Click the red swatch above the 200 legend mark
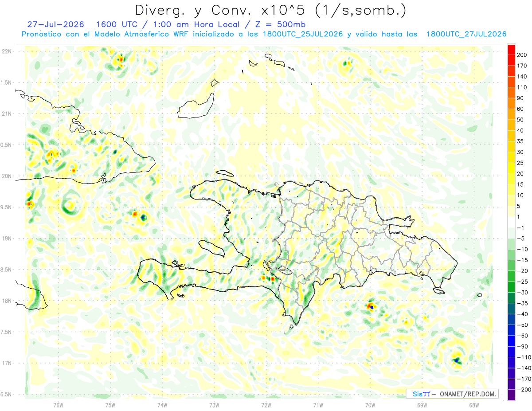This screenshot has width=532, height=411. [x=511, y=49]
